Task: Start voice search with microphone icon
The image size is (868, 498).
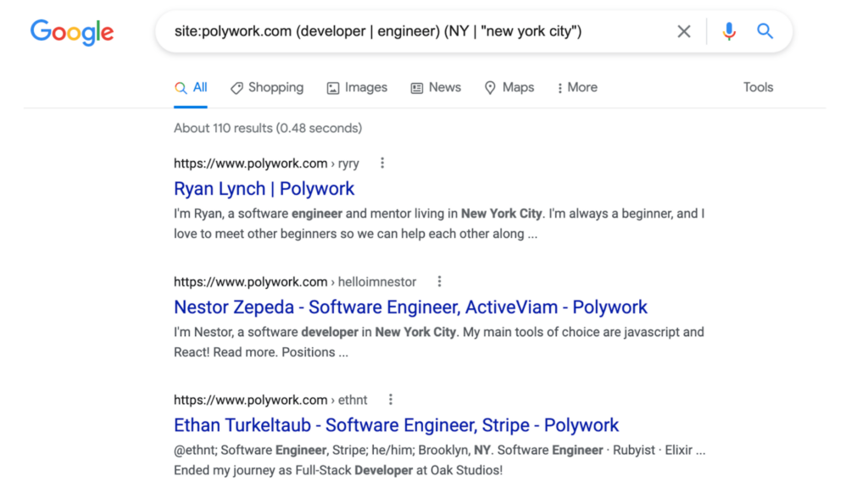Action: click(729, 31)
